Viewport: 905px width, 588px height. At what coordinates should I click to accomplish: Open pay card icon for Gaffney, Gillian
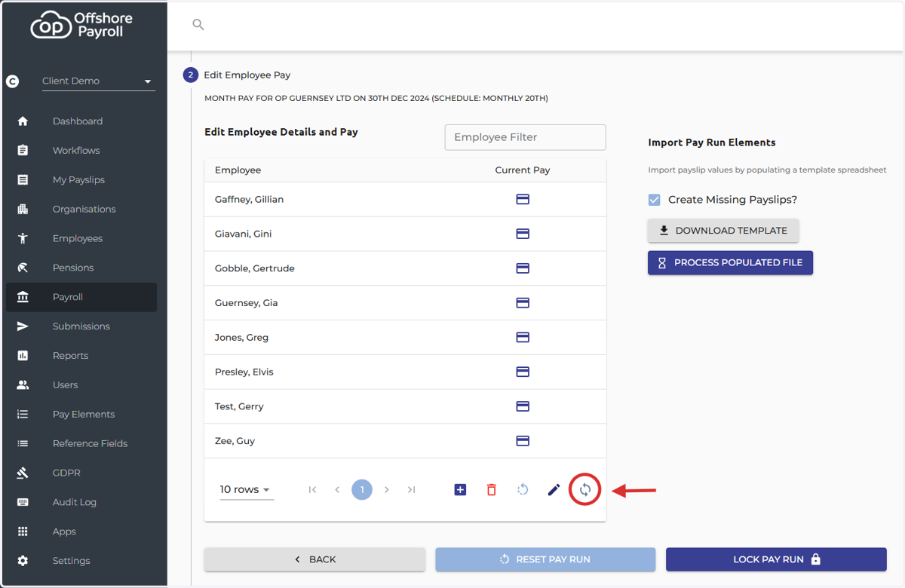[x=522, y=199]
